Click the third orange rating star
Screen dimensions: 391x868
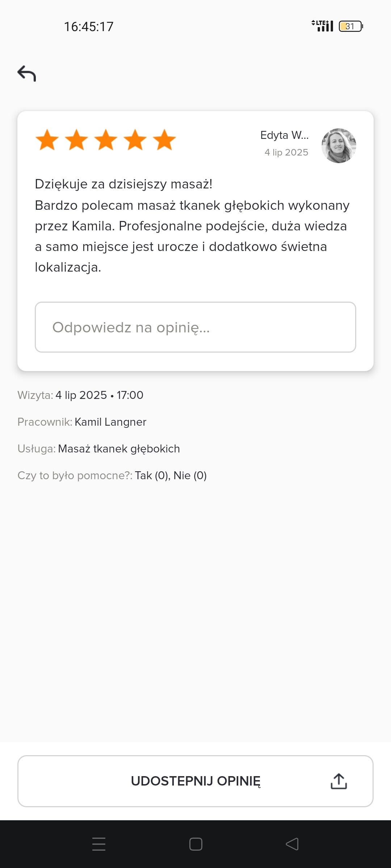coord(106,140)
